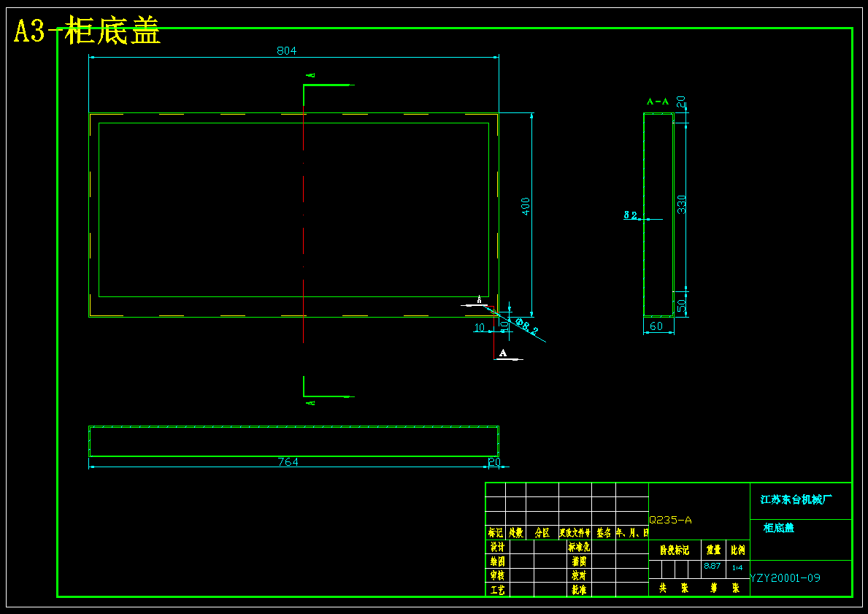Select the 签名 header cell
Viewport: 868px width, 614px height.
click(x=604, y=533)
